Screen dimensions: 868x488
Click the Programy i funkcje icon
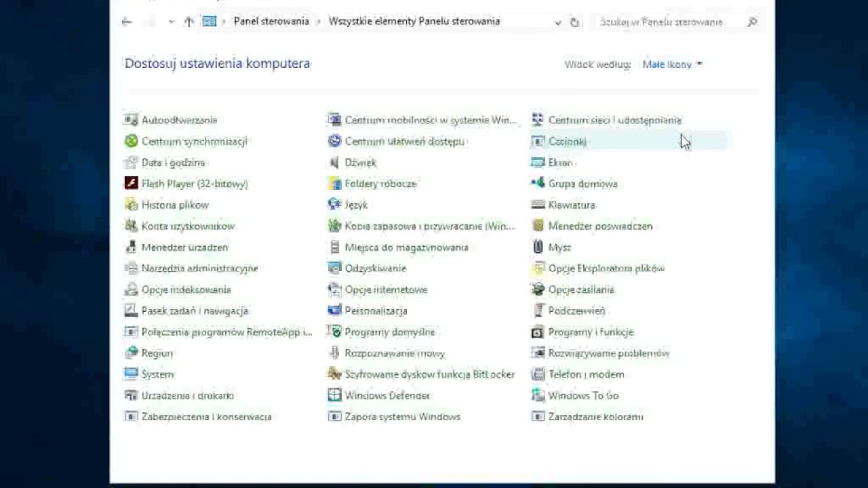[x=538, y=332]
